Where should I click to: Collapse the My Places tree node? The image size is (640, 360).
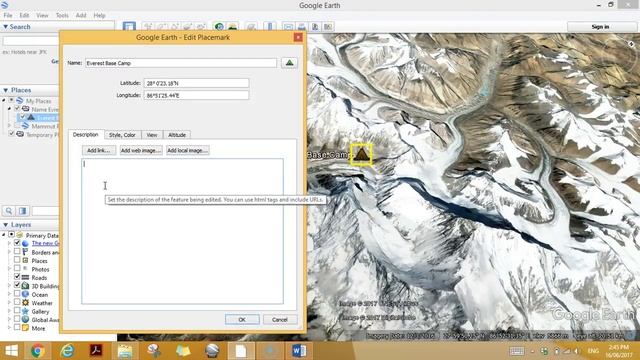[x=4, y=100]
